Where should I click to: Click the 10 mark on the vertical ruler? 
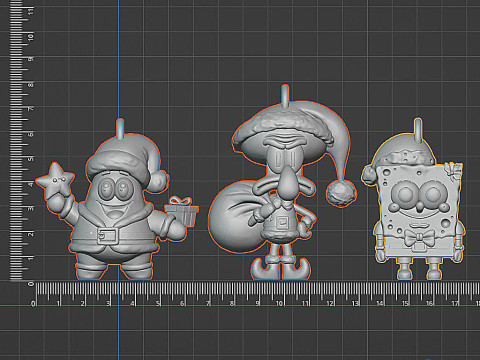[x=31, y=37]
